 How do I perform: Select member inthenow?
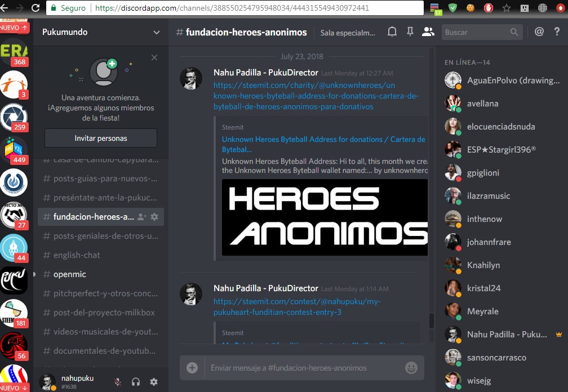(x=502, y=219)
